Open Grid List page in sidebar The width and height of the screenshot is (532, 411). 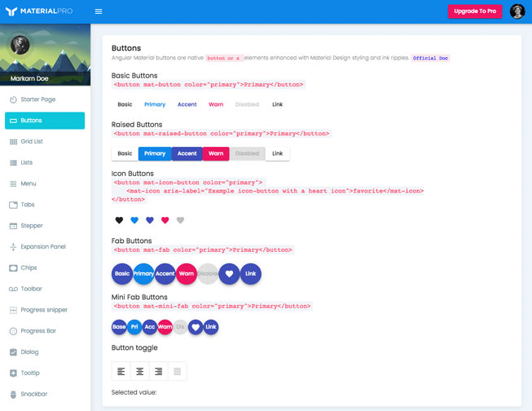point(32,141)
